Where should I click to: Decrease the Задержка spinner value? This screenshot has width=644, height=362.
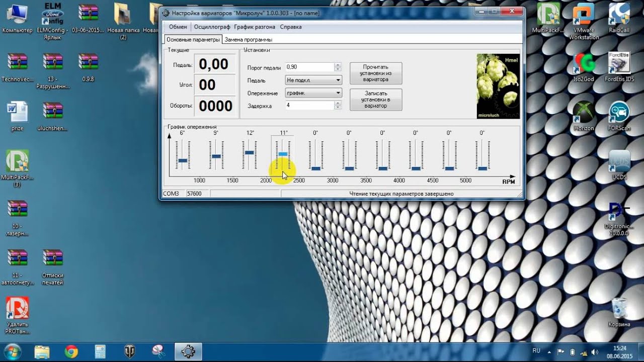(338, 108)
